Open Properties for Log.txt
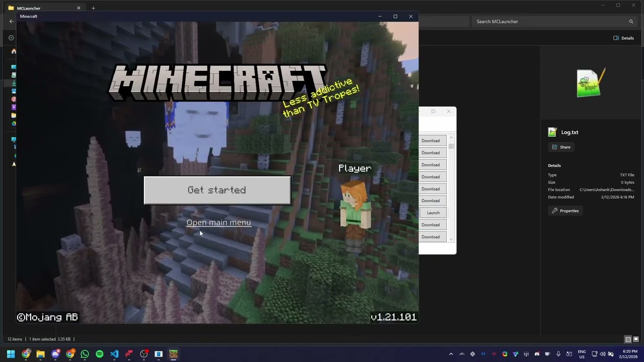Viewport: 644px width, 362px height. pos(566,211)
